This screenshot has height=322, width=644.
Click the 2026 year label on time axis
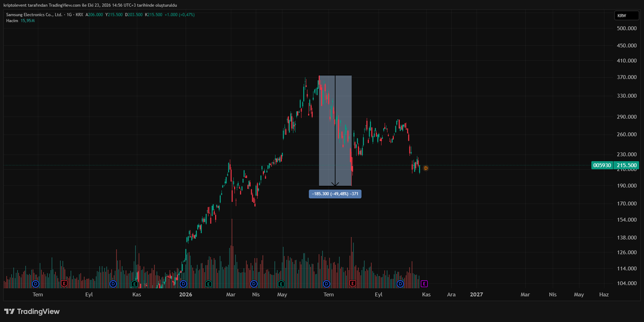coord(186,295)
